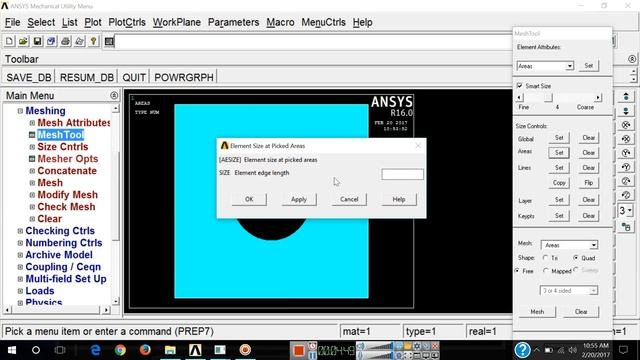Open the Pan-Zoom-Rotate icon
This screenshot has height=360, width=640.
[51, 41]
